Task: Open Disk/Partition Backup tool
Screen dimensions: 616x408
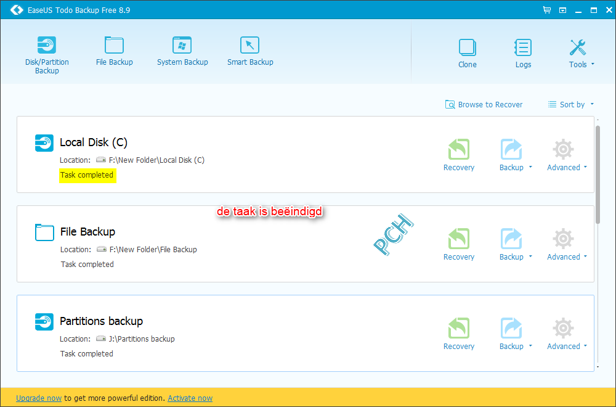Action: click(x=47, y=55)
